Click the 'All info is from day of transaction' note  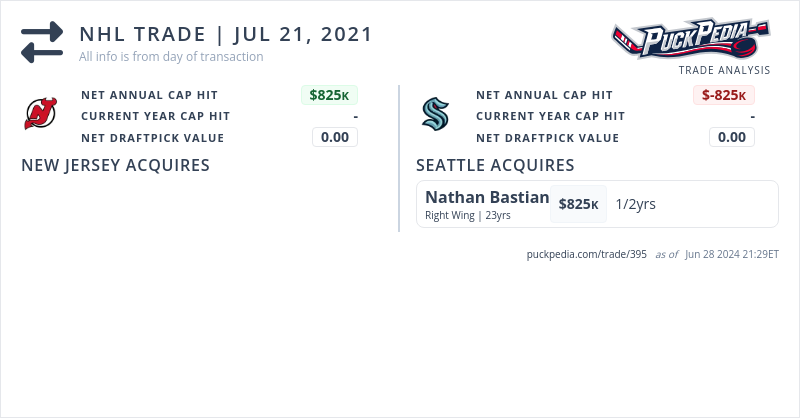click(171, 57)
